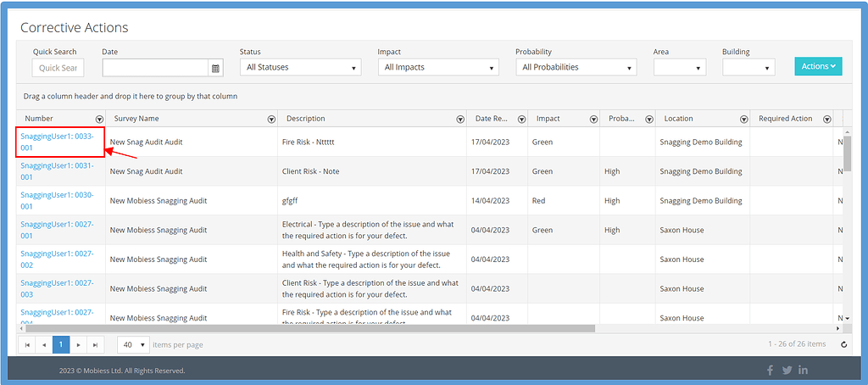
Task: Open corrective action SnaggingUser1: 0027-002
Action: [x=58, y=259]
